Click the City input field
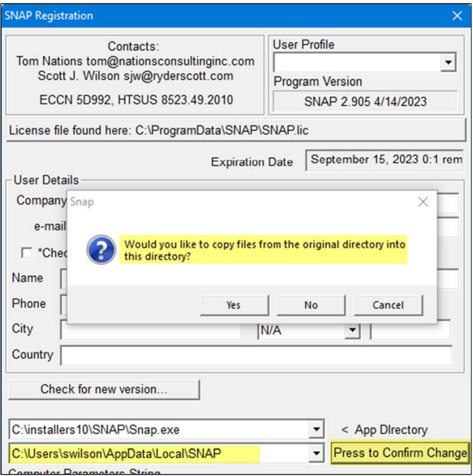 150,331
